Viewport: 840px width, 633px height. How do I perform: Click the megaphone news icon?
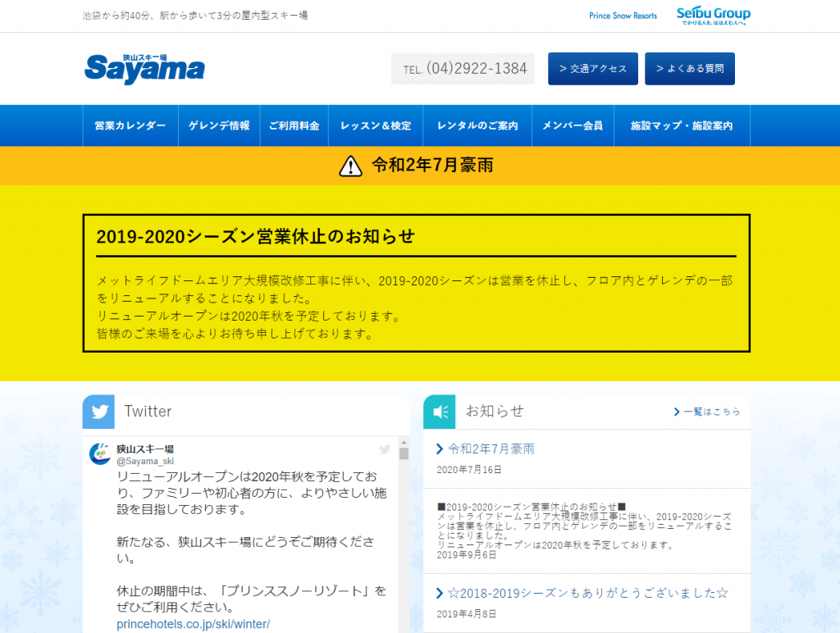click(x=440, y=412)
